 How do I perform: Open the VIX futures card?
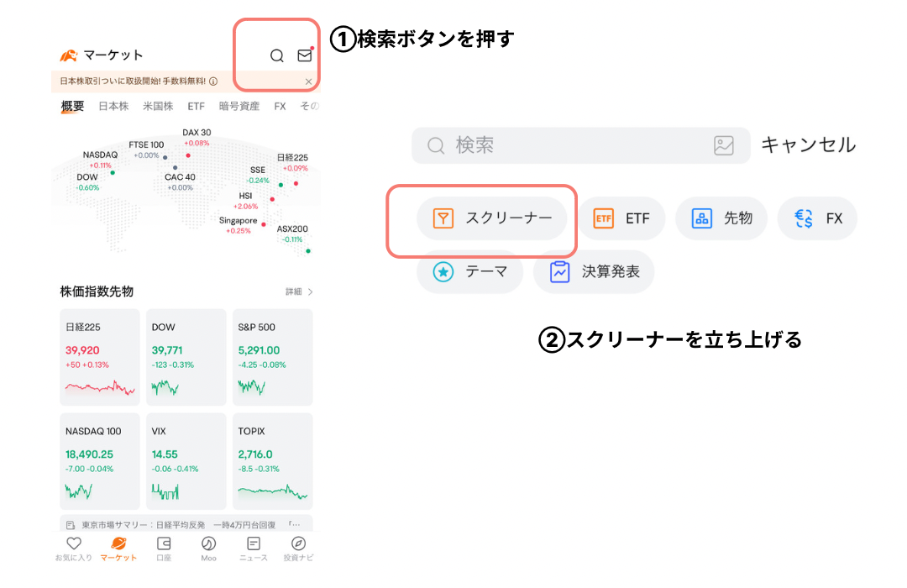click(186, 459)
